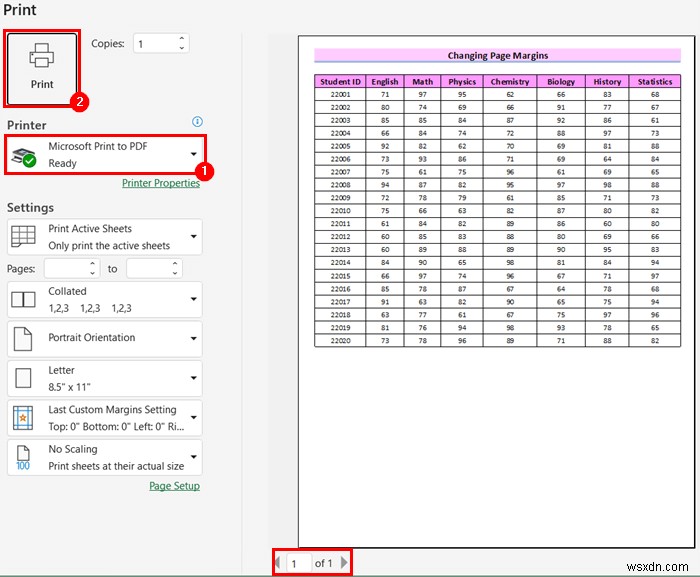Screen dimensions: 700x577
Task: Click the '22001' cell in preview
Action: tap(340, 94)
